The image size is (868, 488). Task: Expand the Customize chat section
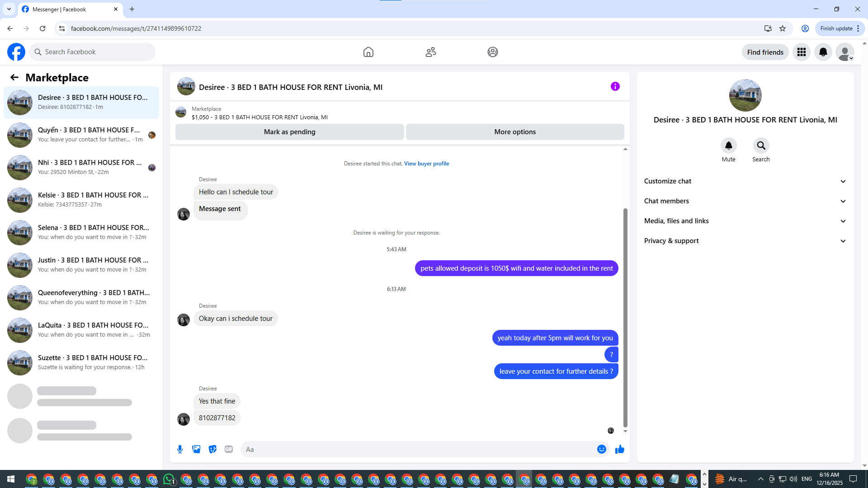click(x=745, y=181)
